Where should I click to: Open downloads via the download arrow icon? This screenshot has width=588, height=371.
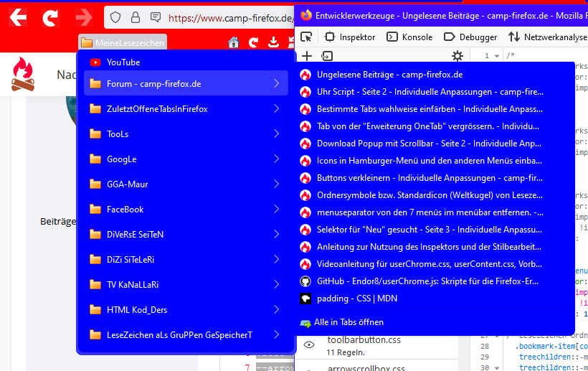pos(273,43)
